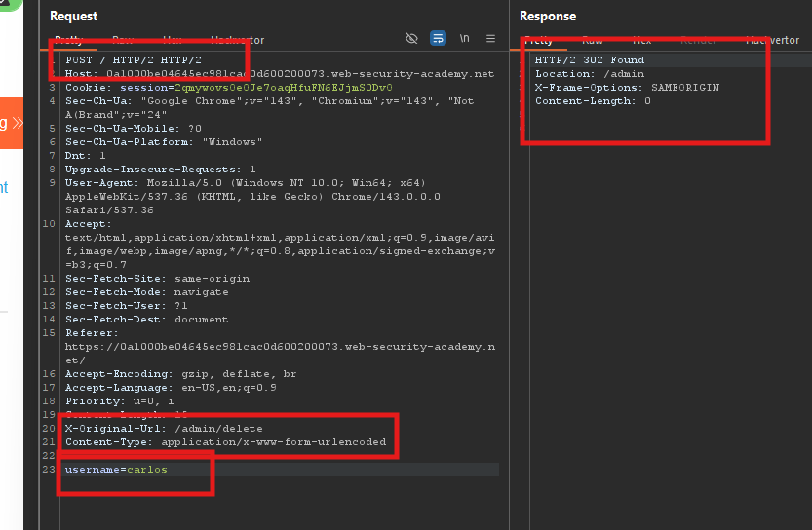Open the Request panel hamburger menu
The image size is (812, 530).
(490, 38)
